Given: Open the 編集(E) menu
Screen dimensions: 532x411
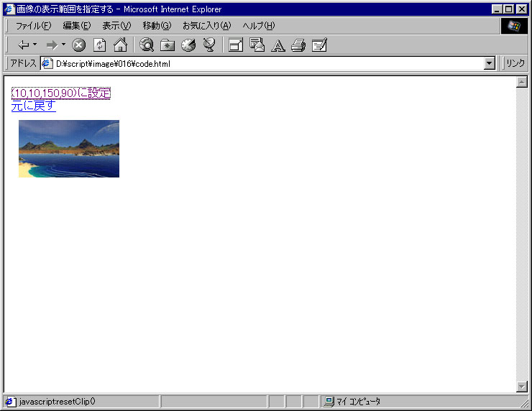Looking at the screenshot, I should click(77, 26).
